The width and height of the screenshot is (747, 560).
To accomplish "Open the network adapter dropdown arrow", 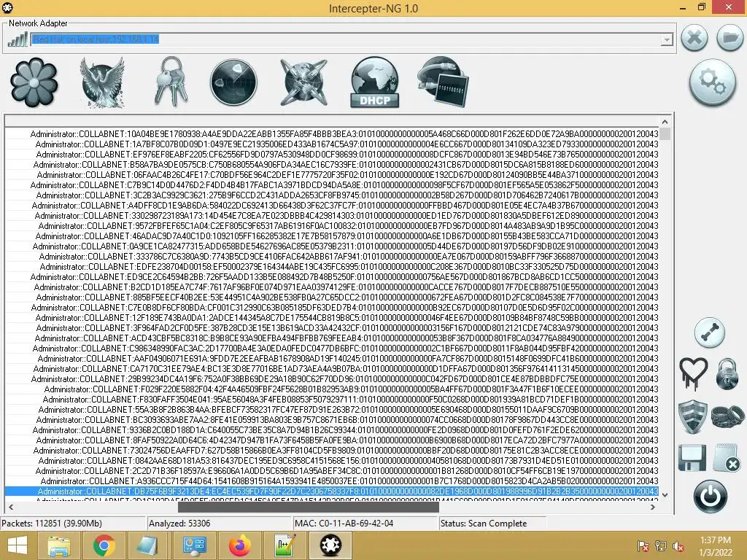I will coord(667,39).
